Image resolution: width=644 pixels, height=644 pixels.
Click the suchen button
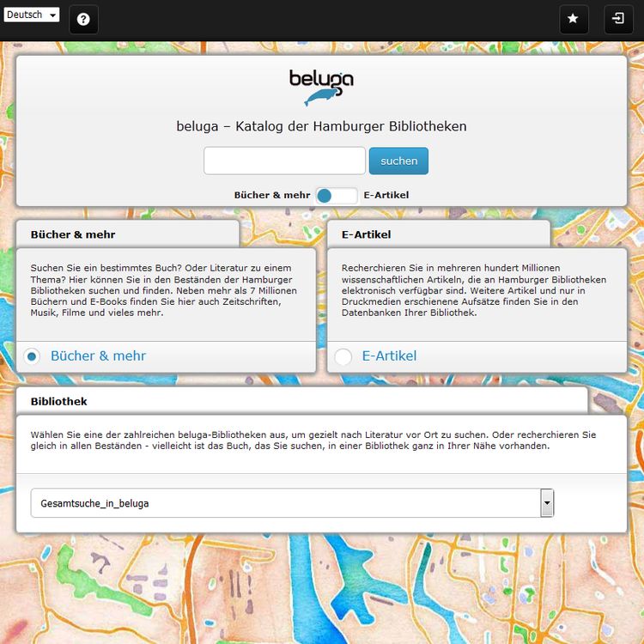click(x=398, y=161)
